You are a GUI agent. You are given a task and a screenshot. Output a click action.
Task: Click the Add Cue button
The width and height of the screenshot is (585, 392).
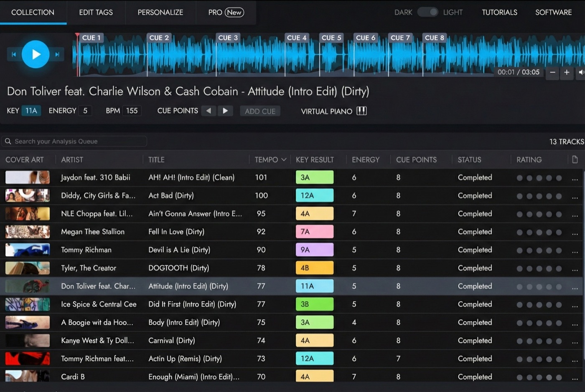tap(260, 111)
